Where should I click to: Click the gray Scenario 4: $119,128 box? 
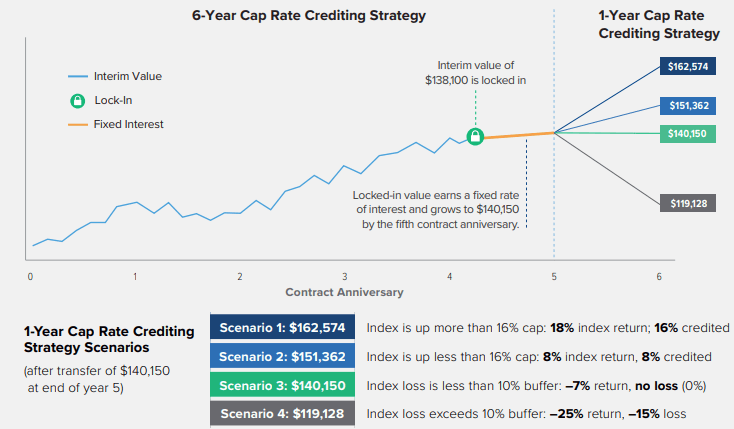pos(282,414)
